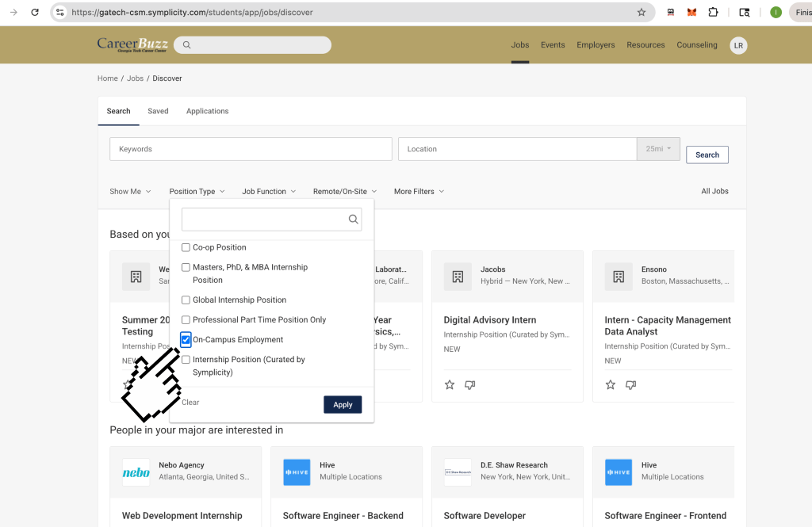The image size is (812, 527).
Task: Click the browser address bar URL
Action: coord(192,13)
